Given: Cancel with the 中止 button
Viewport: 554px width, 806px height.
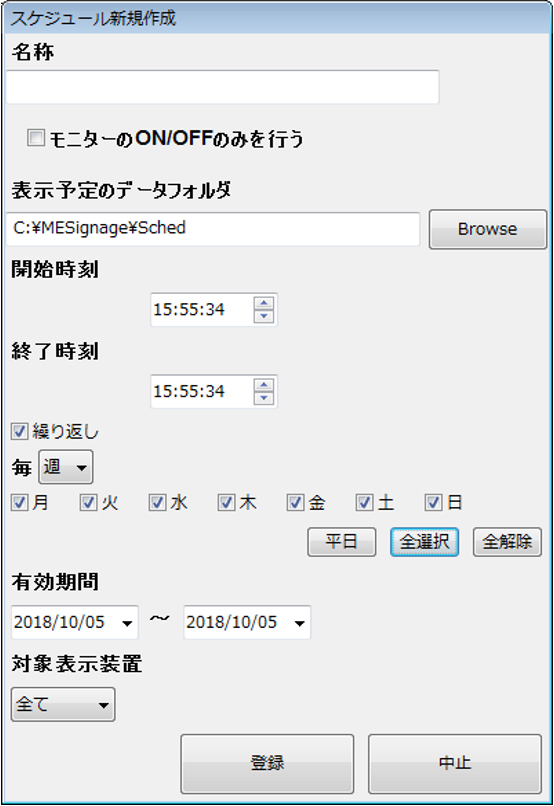Looking at the screenshot, I should (455, 763).
